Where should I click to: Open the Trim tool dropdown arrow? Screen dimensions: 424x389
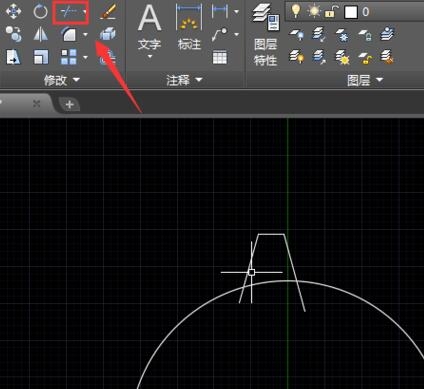click(x=85, y=12)
